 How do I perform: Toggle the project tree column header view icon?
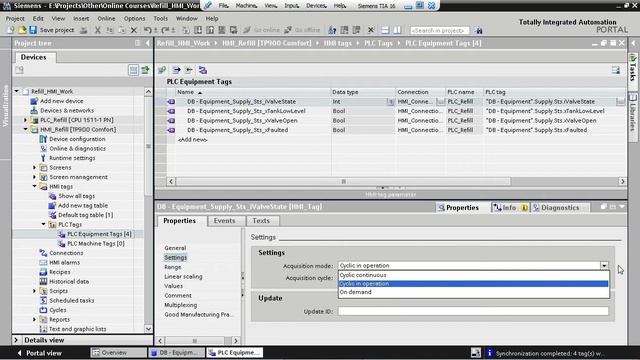[x=133, y=70]
